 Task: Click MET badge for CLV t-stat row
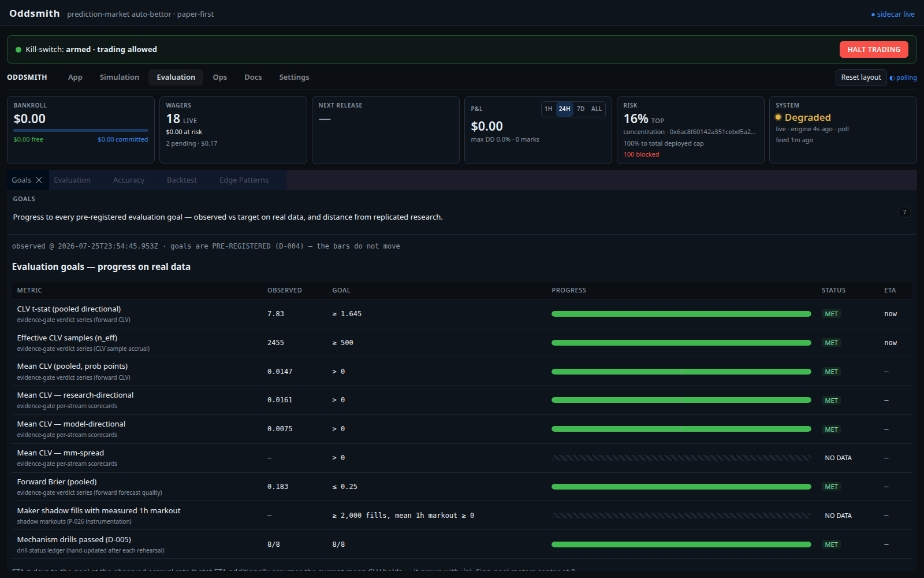click(831, 314)
